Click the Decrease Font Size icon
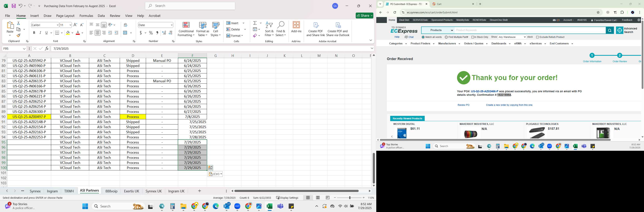Viewport: 644px width, 212px height. (x=82, y=25)
